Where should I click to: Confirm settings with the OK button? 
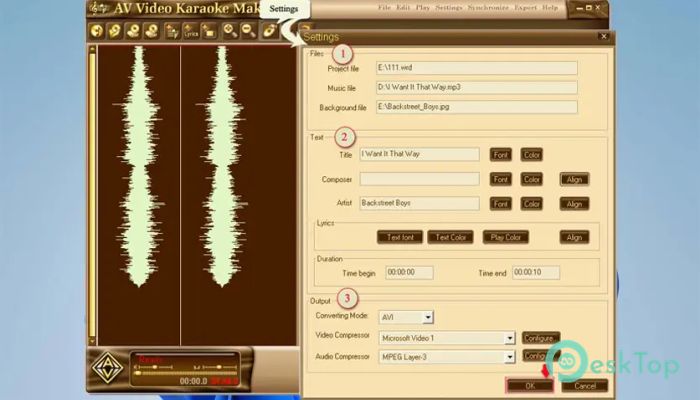tap(530, 386)
